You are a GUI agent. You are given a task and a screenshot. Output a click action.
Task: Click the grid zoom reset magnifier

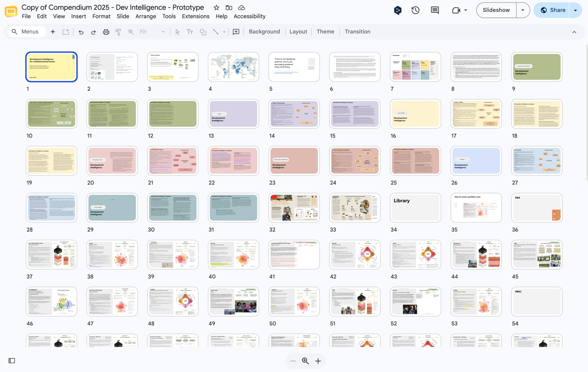click(x=305, y=361)
